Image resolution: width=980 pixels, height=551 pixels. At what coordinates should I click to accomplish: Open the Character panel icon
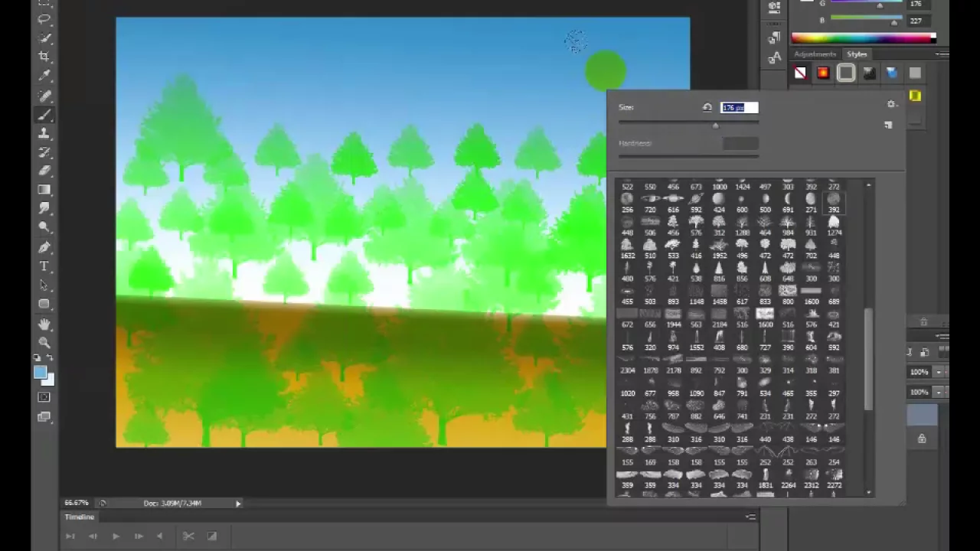[x=775, y=57]
